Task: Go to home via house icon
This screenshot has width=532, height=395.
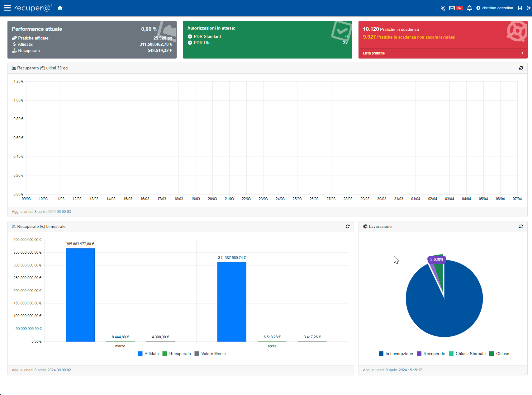Action: (60, 8)
